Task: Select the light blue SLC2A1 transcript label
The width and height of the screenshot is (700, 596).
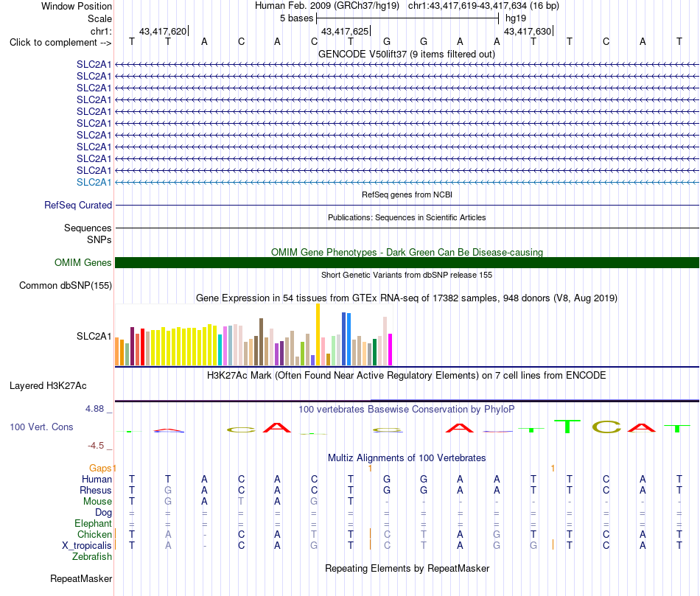Action: pyautogui.click(x=94, y=182)
